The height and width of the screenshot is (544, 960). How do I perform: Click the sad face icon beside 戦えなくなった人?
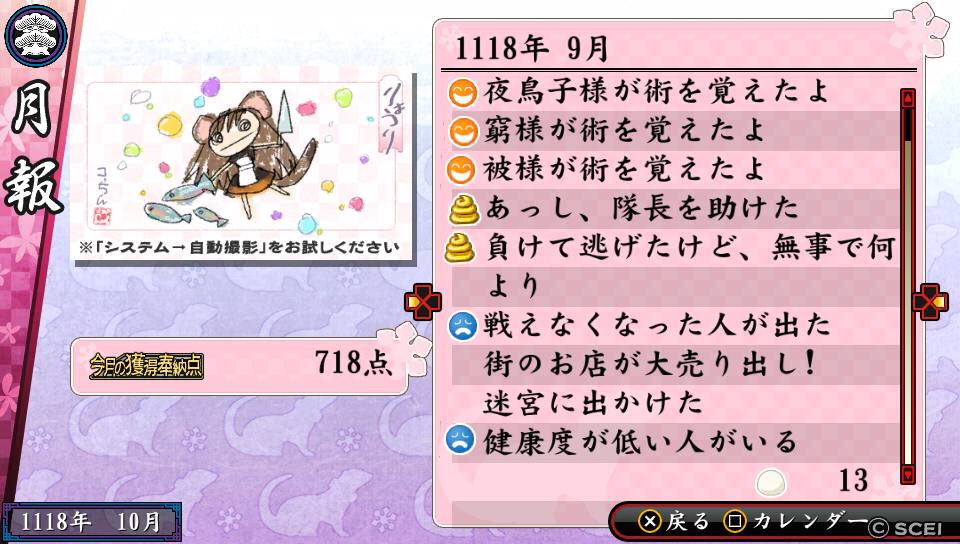coord(462,326)
